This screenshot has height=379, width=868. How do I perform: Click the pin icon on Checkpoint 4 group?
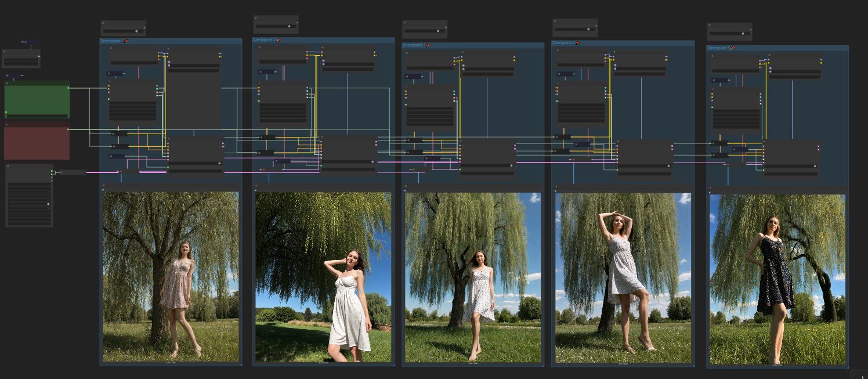pyautogui.click(x=578, y=43)
